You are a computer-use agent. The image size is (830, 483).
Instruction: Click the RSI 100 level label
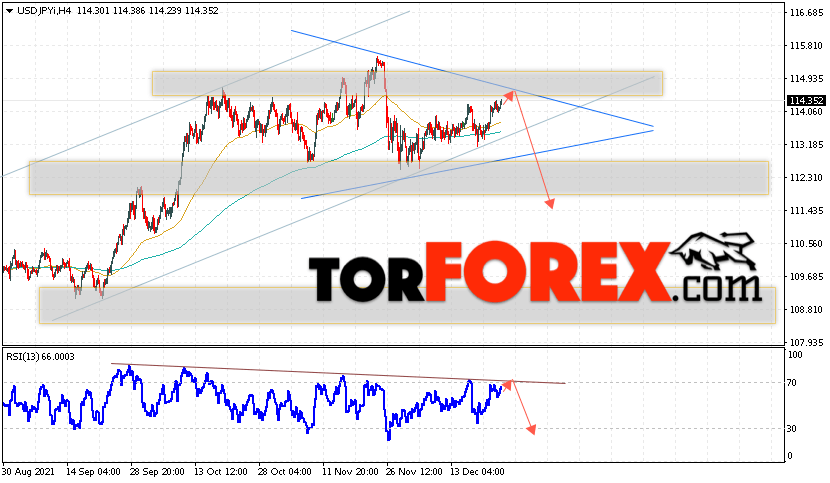point(795,355)
